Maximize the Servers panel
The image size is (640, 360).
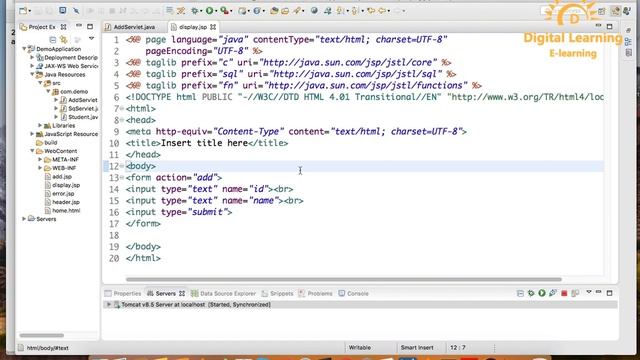click(x=609, y=293)
